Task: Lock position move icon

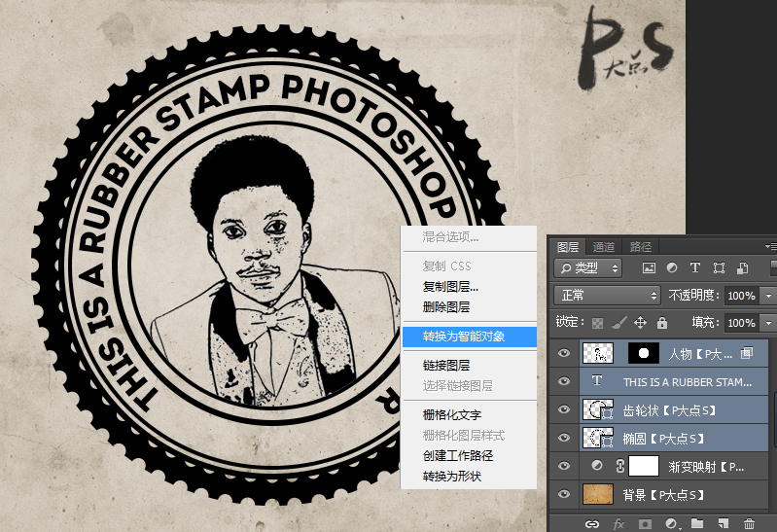Action: point(640,323)
